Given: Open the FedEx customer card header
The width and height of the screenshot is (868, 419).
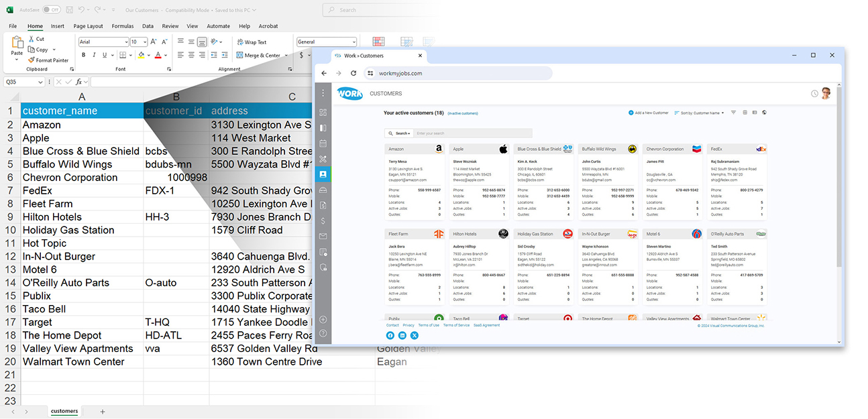Looking at the screenshot, I should pos(738,149).
